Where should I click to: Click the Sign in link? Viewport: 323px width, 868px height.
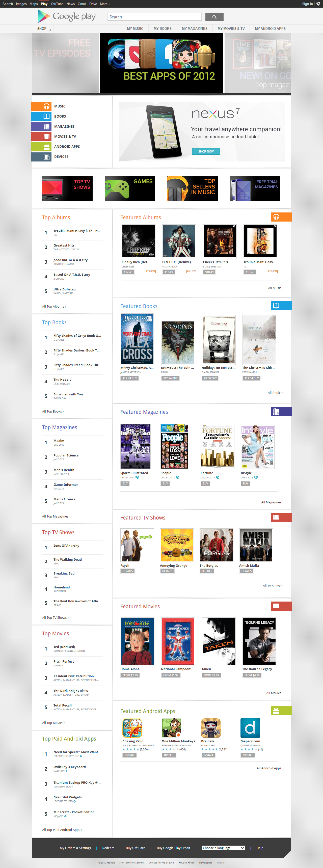coord(307,4)
